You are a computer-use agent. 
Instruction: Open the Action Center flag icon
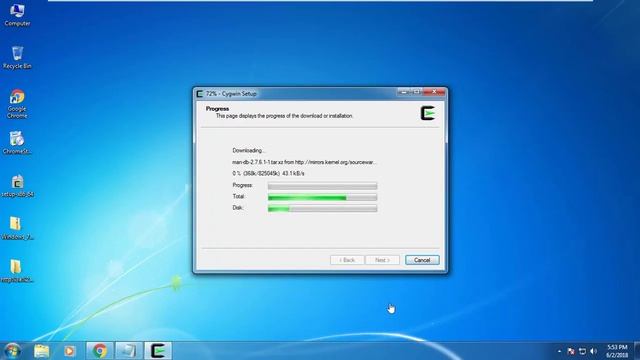point(571,351)
